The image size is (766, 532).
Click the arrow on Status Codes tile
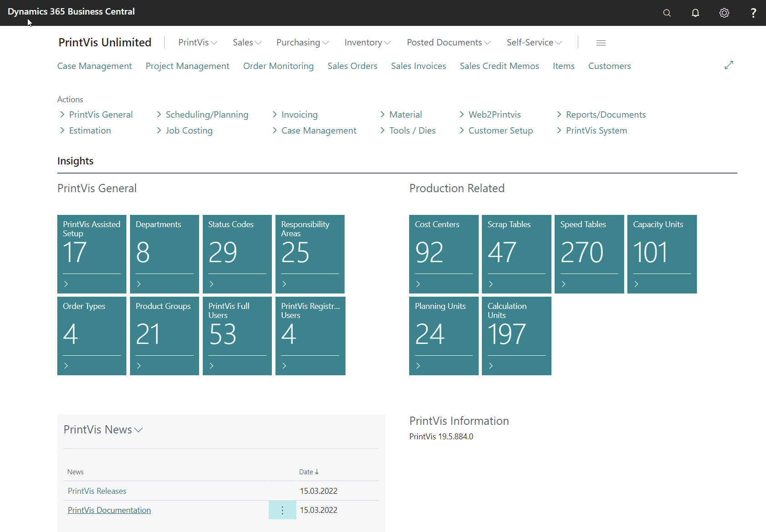(212, 284)
